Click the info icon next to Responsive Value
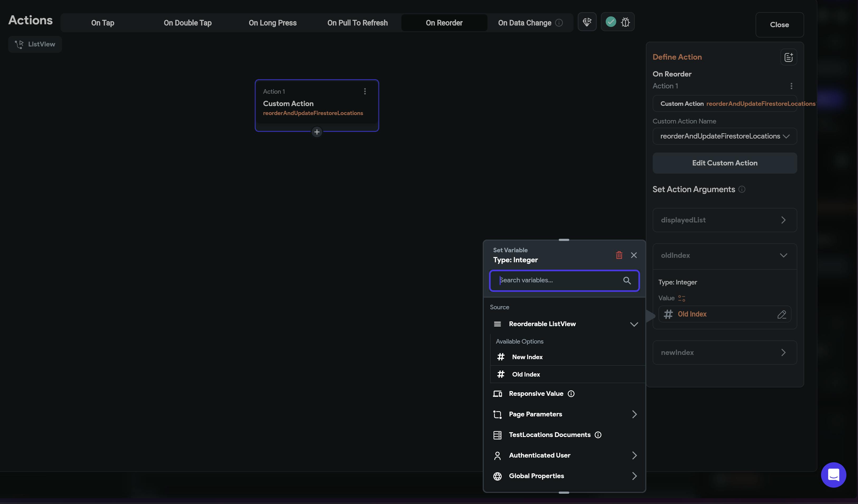Image resolution: width=858 pixels, height=504 pixels. (x=571, y=394)
